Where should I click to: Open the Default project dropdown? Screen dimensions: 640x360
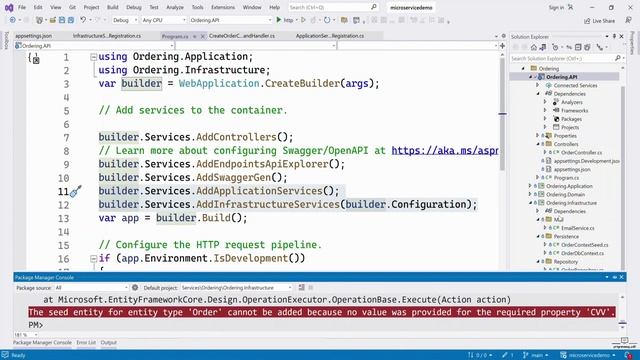tap(236, 288)
